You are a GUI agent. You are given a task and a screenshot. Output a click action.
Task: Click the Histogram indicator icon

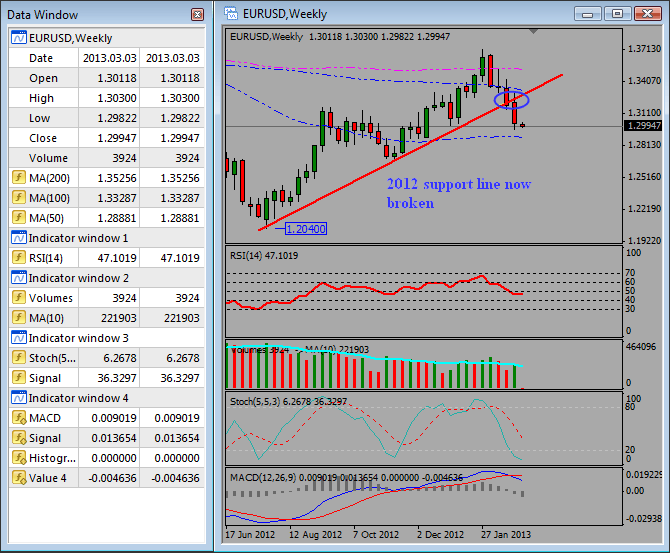(x=19, y=458)
